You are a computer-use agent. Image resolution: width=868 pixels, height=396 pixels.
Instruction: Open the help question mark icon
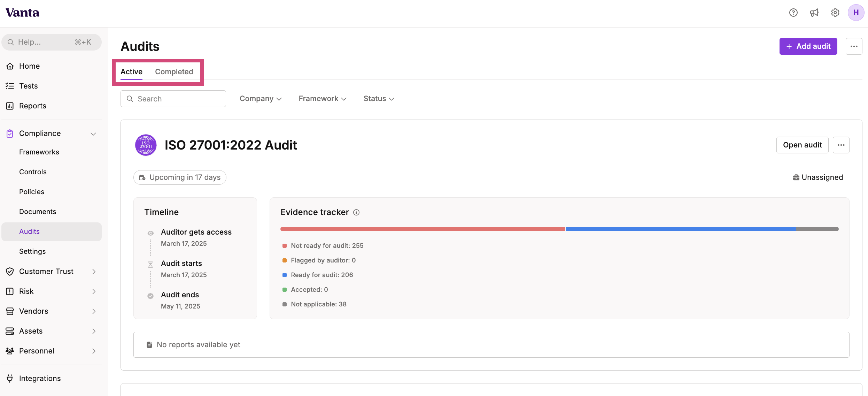tap(793, 13)
